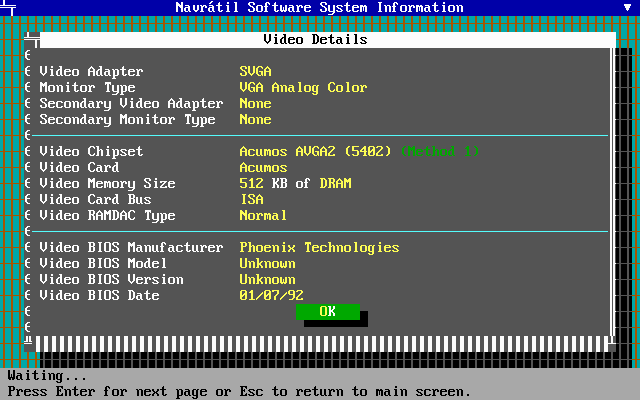Screen dimensions: 640x400
Task: Click the Video Memory Size label
Action: (x=107, y=184)
